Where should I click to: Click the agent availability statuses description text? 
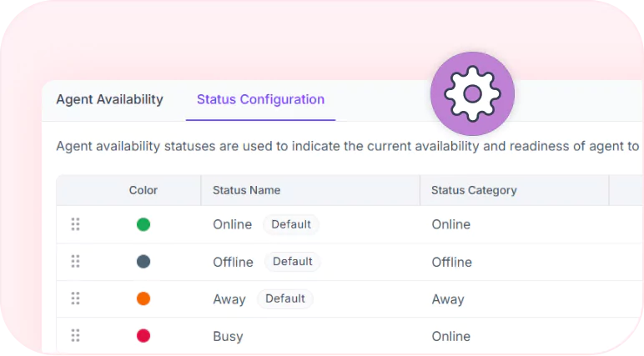tap(348, 146)
